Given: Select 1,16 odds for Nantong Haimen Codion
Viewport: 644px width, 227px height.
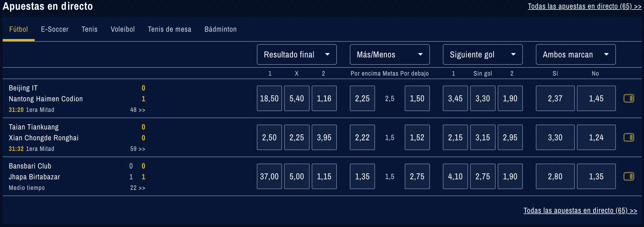Looking at the screenshot, I should [x=324, y=98].
